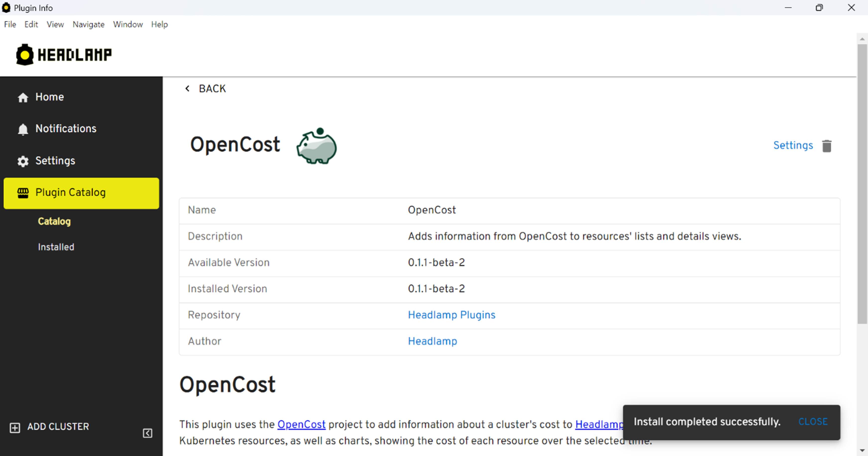Select Catalog under Plugin Catalog

54,222
